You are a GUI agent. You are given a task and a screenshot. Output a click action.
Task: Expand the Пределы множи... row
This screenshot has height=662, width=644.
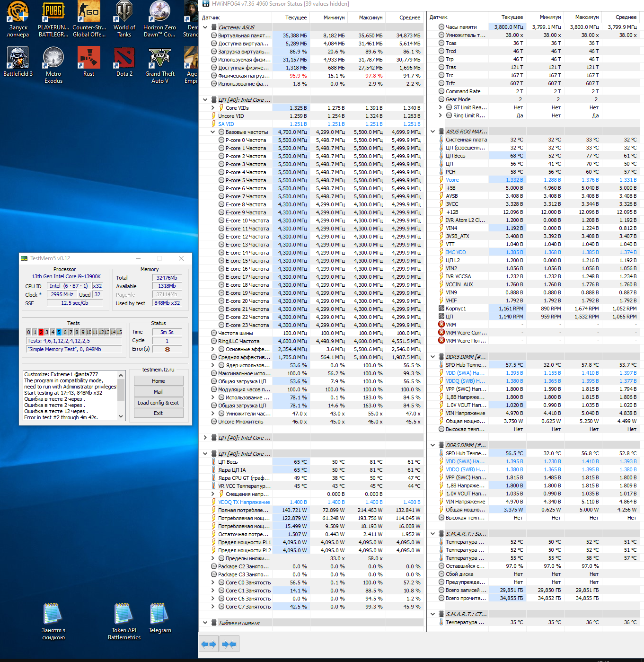[212, 558]
